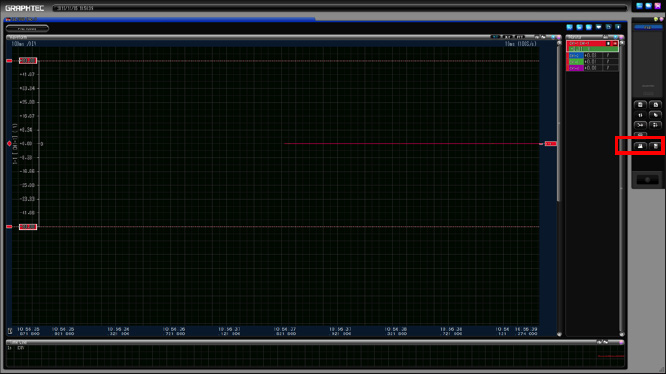Click the third-row left icon button in the right panel
Screen dimensions: 666x375
coord(641,125)
